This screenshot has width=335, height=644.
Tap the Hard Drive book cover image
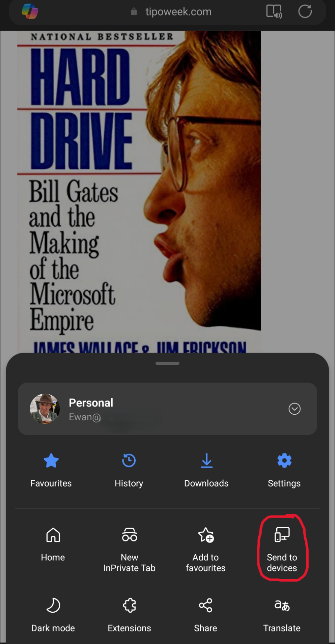tap(139, 192)
